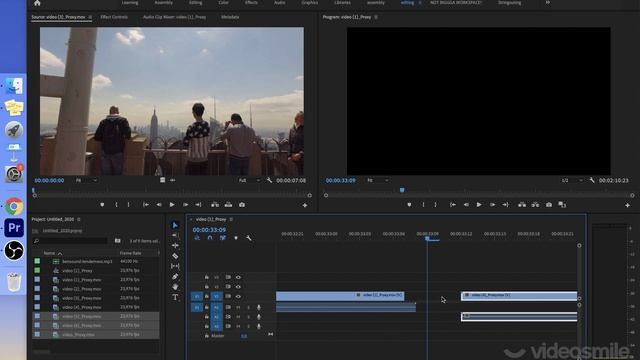Expand the workspace overflow chevron menu

[548, 2]
